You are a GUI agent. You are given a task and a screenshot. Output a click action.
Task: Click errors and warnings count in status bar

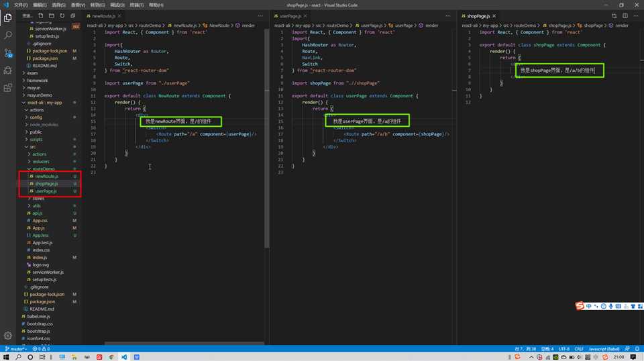point(41,349)
